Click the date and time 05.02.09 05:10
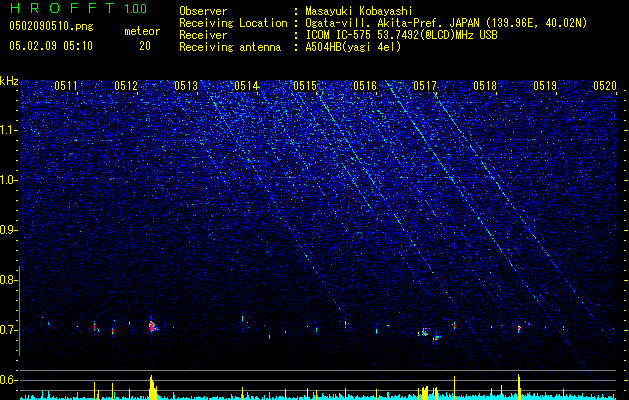 click(51, 46)
